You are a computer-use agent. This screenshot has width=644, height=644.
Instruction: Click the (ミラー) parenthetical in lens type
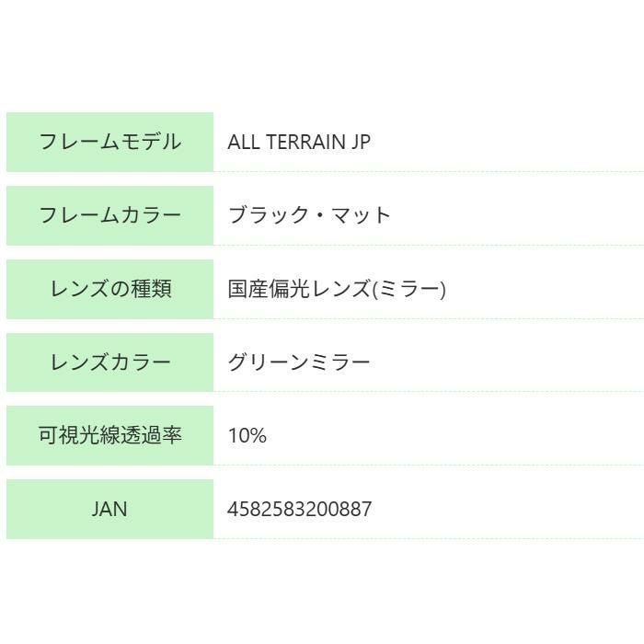[408, 289]
